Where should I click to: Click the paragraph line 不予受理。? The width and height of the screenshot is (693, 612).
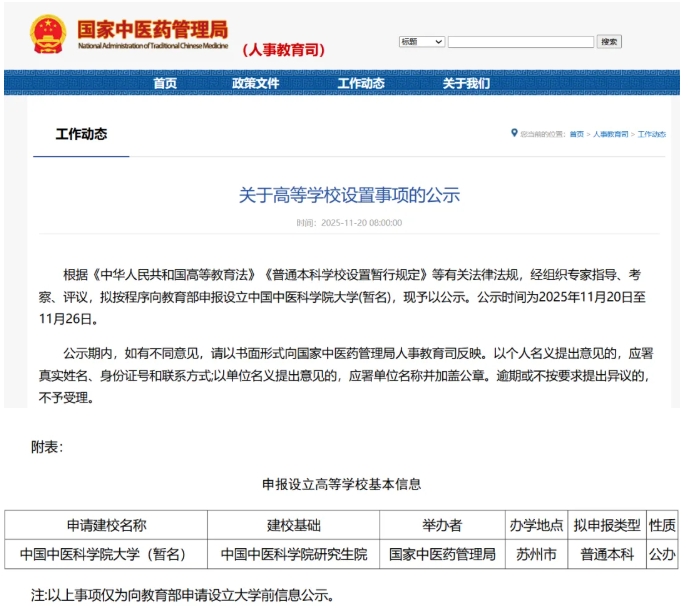66,398
